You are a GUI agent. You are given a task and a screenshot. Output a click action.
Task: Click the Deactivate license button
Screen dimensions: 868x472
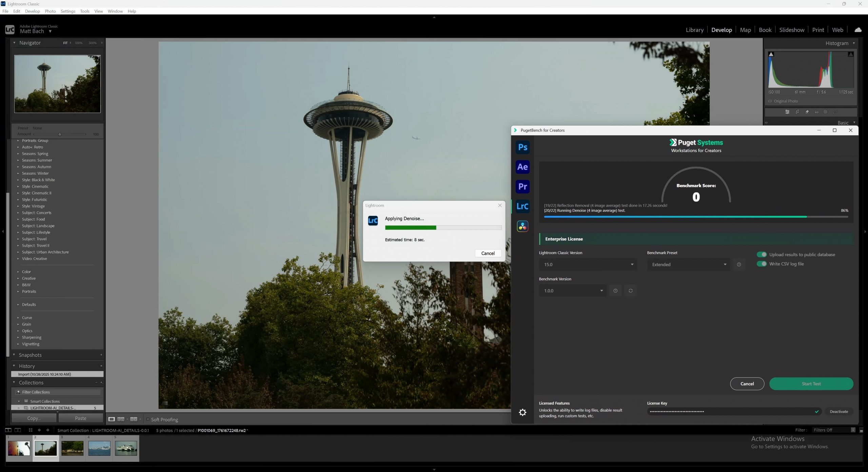839,412
